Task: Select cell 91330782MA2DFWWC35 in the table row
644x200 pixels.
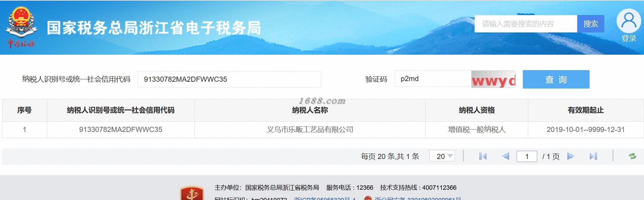Action: click(x=121, y=130)
